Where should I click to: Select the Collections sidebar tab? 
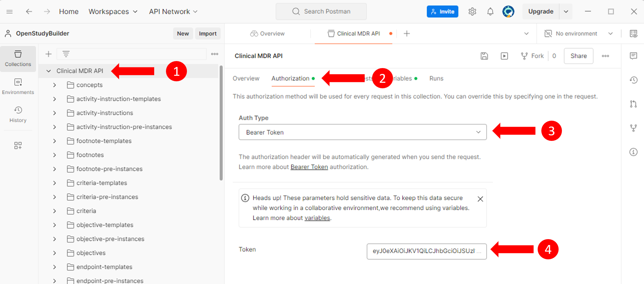18,58
